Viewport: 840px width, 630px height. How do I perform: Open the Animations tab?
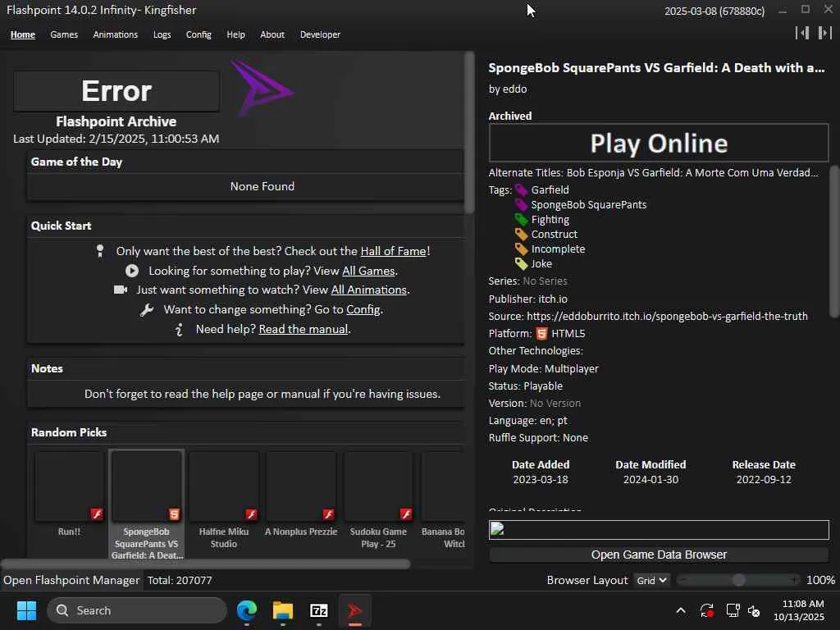pos(115,34)
